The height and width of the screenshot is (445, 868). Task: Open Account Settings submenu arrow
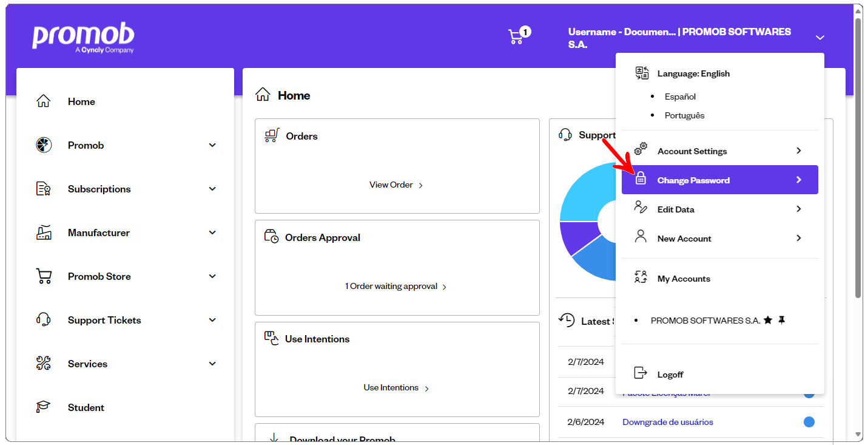click(x=799, y=151)
